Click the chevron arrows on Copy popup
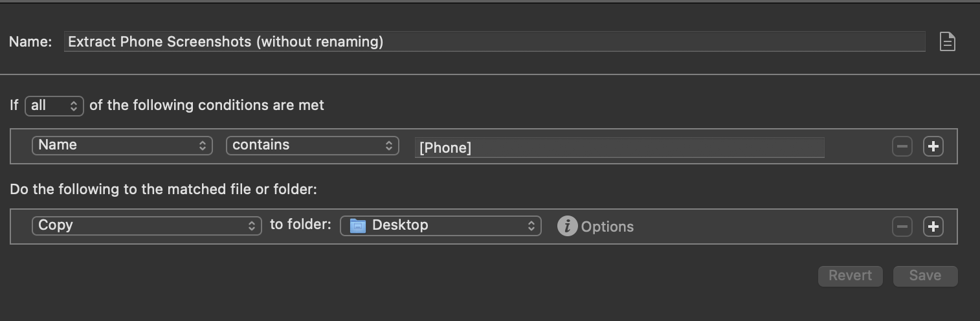Image resolution: width=980 pixels, height=321 pixels. click(x=252, y=225)
